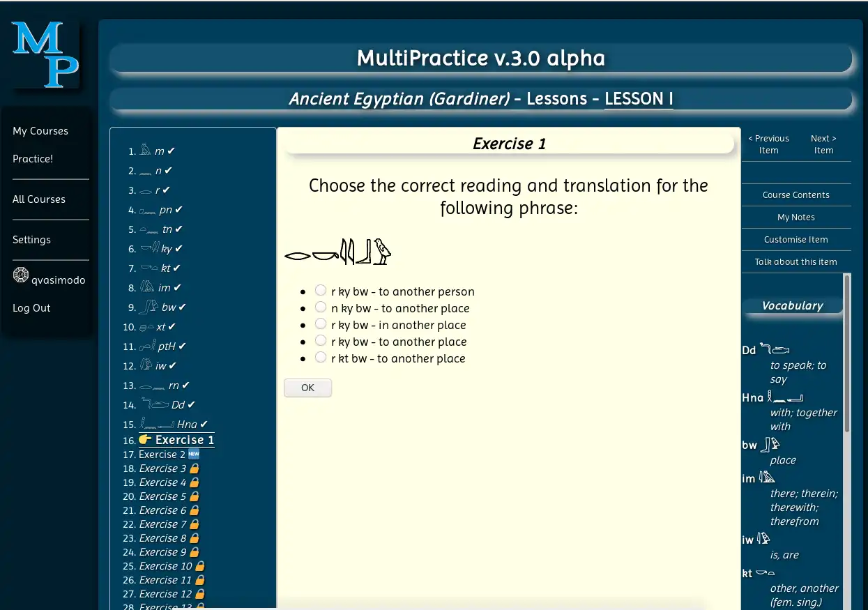Submit the answer with the OK button
Screen dimensions: 868x610
click(307, 388)
